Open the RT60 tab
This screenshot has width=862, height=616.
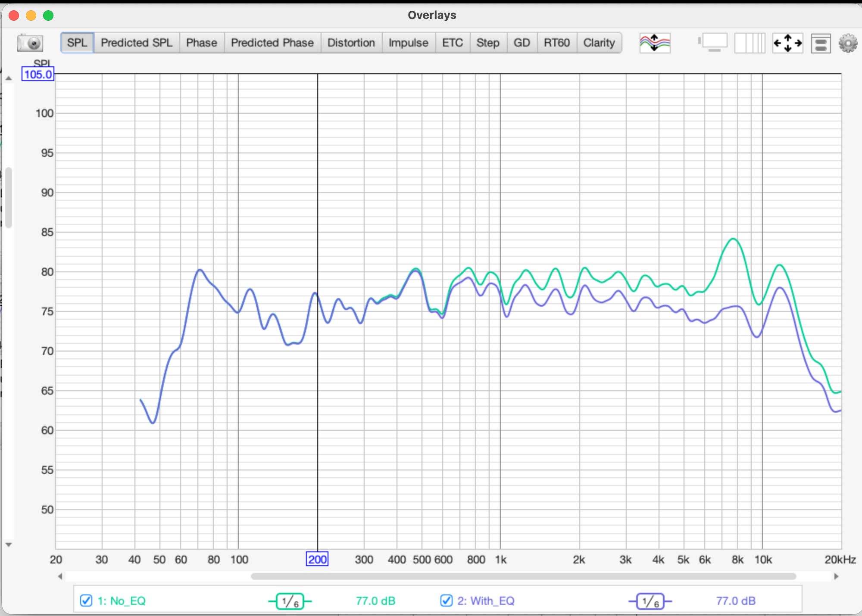[556, 43]
